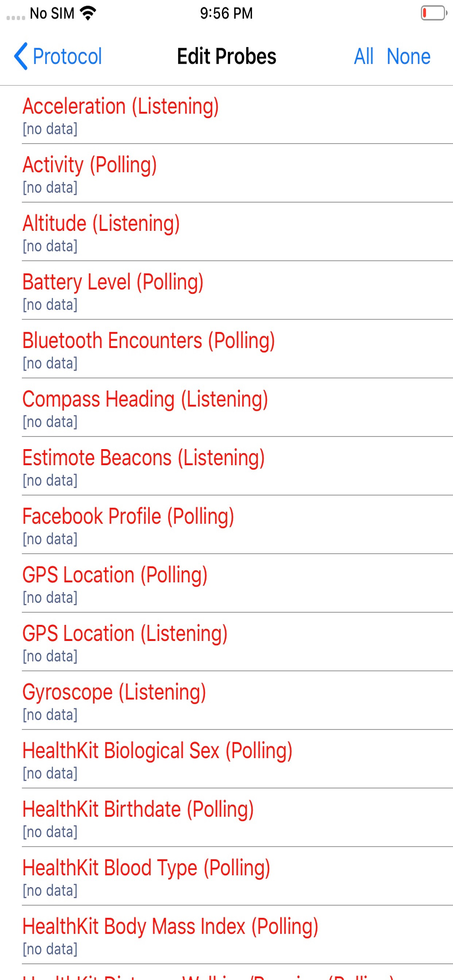Toggle Activity (Polling) probe
The image size is (453, 980).
click(226, 174)
